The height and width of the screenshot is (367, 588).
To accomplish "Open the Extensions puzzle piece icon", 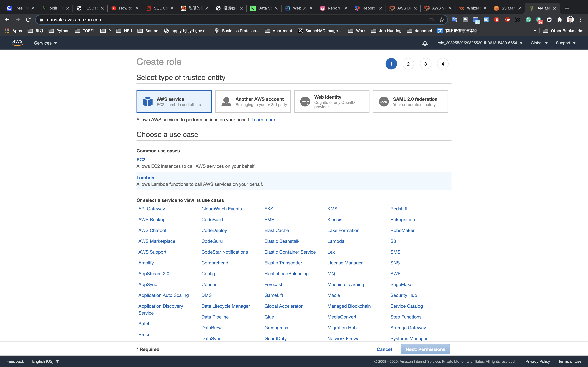I will pyautogui.click(x=560, y=20).
